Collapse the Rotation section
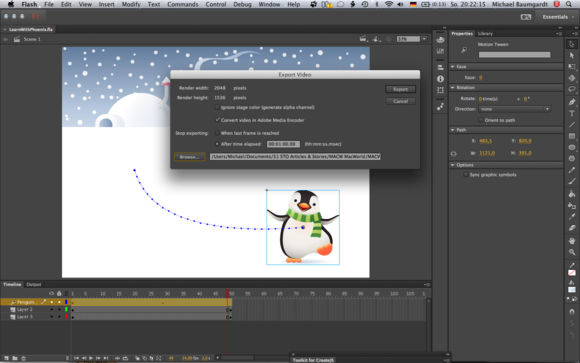Viewport: 580px width, 363px height. click(453, 88)
